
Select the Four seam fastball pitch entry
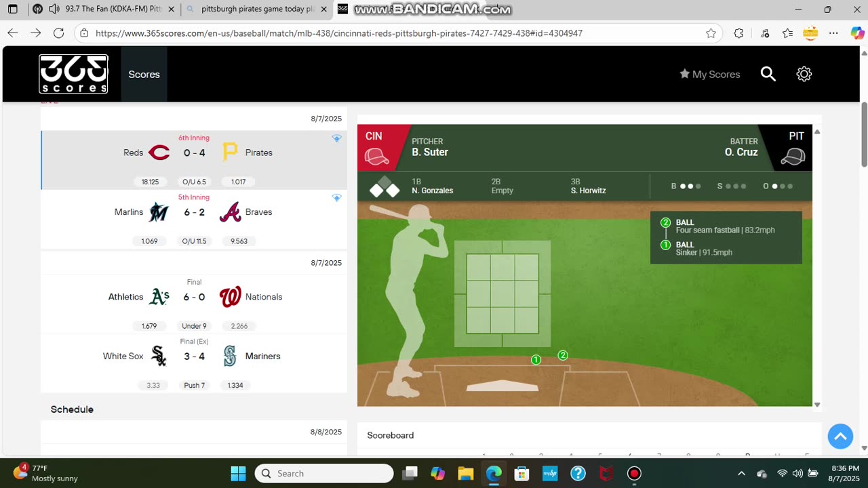tap(725, 226)
